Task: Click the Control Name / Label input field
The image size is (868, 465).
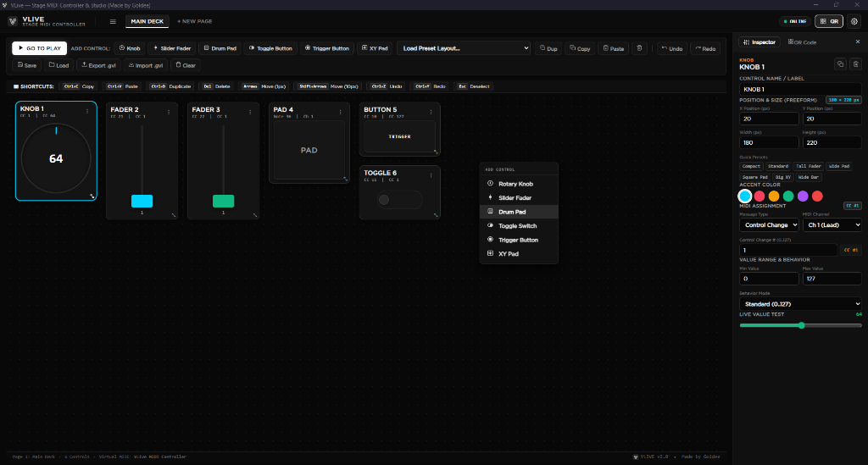Action: coord(800,89)
